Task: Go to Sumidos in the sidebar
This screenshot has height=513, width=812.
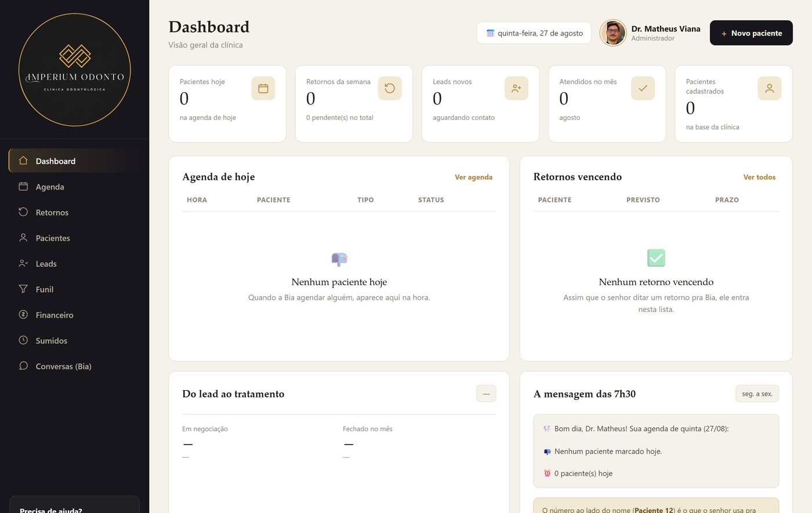Action: tap(74, 340)
